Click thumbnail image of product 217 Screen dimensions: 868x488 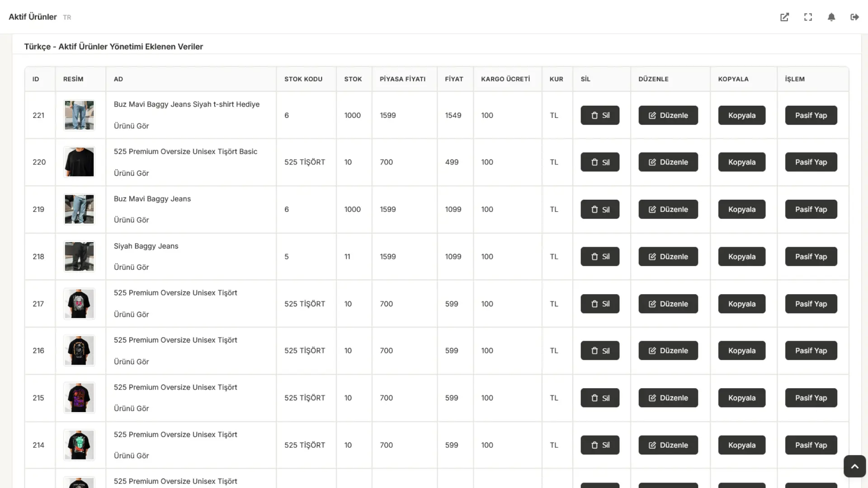pyautogui.click(x=79, y=304)
